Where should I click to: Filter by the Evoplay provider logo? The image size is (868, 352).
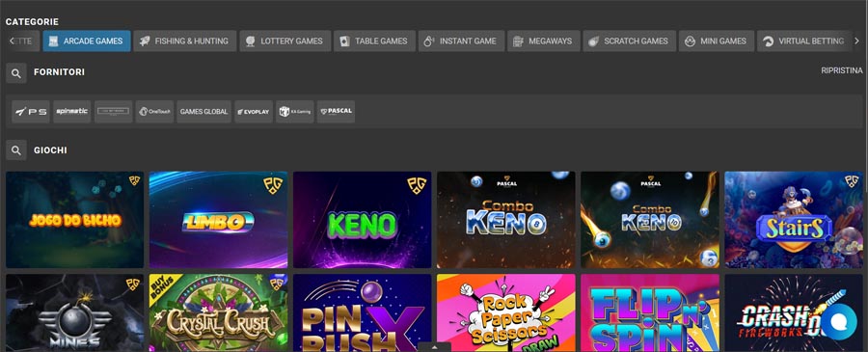point(254,112)
